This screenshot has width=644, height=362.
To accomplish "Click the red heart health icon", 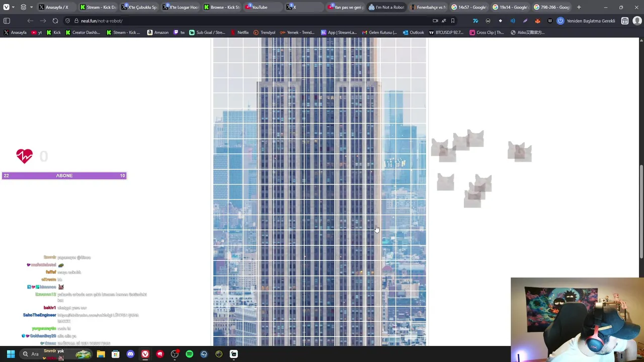I will 24,156.
